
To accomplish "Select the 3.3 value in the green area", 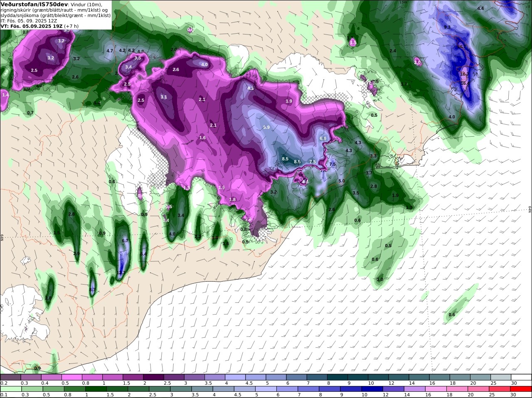I will click(373, 156).
